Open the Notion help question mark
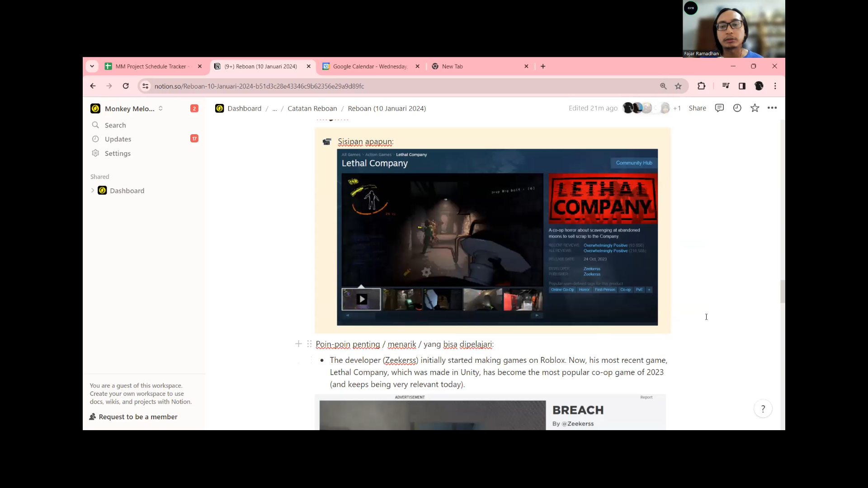The image size is (868, 488). (763, 409)
